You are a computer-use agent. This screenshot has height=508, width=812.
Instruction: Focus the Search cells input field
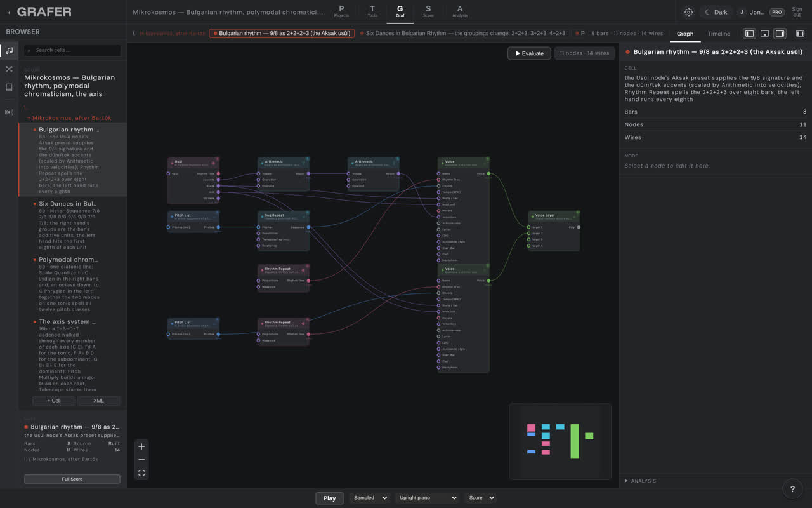click(72, 50)
